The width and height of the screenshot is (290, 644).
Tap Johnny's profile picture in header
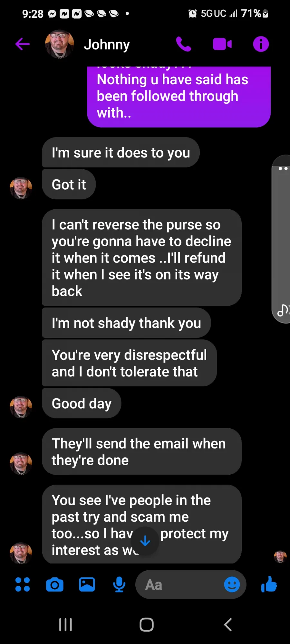(x=60, y=44)
